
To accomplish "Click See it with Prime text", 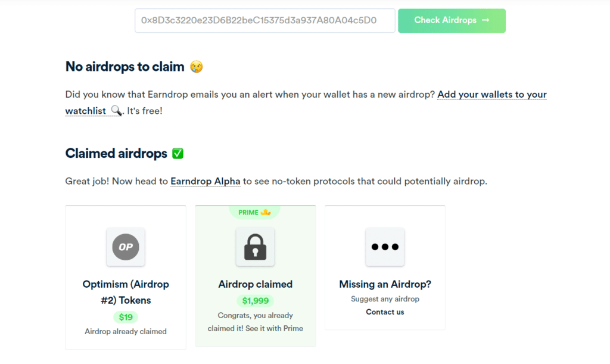I will click(274, 328).
